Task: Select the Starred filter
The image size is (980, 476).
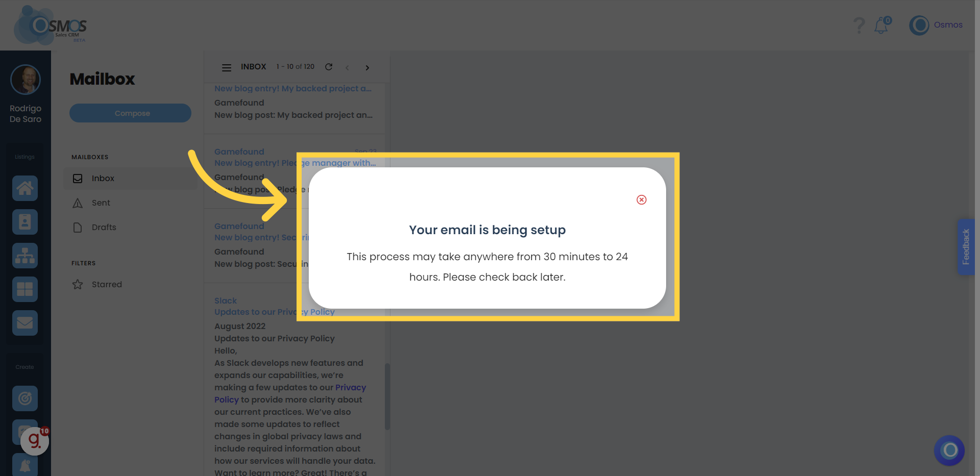Action: (130, 285)
